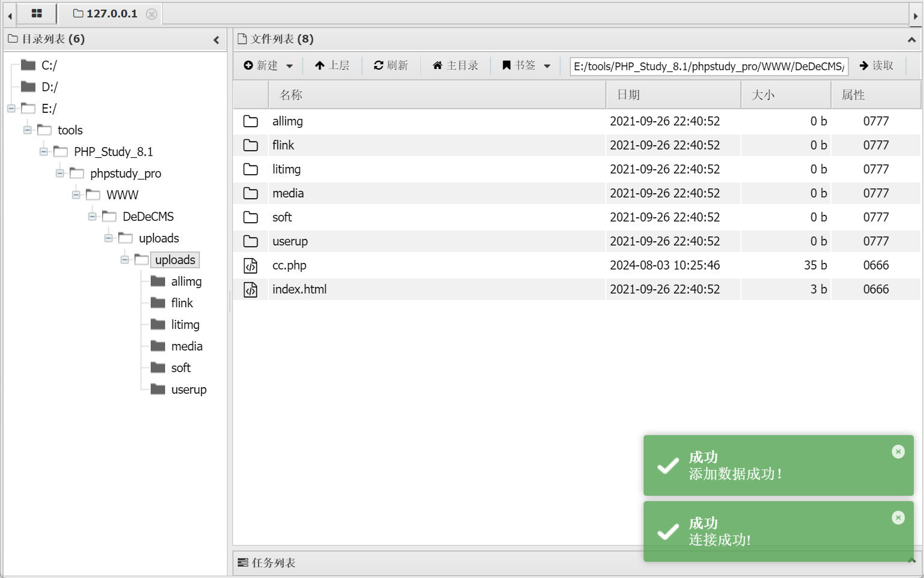Open soft folder in directory tree

click(181, 368)
